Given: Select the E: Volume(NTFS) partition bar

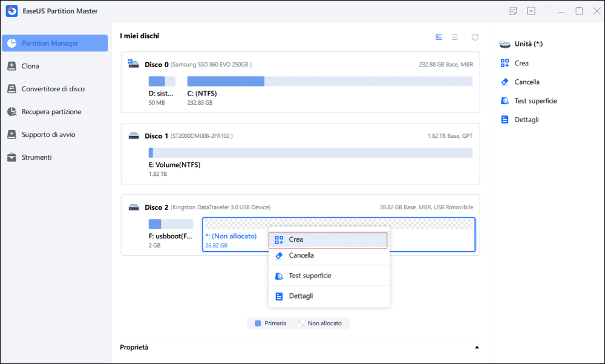Looking at the screenshot, I should point(310,153).
